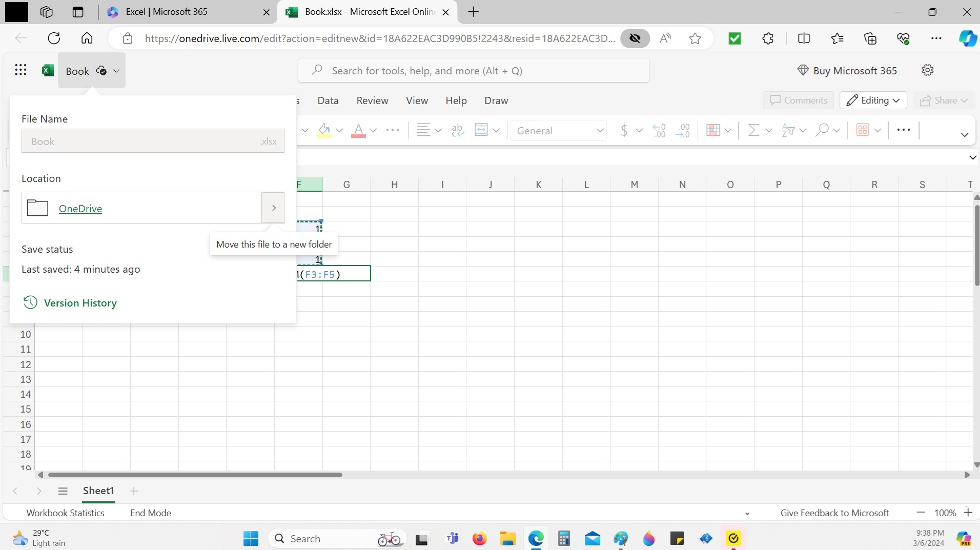Click the zoom in plus button

tap(968, 513)
